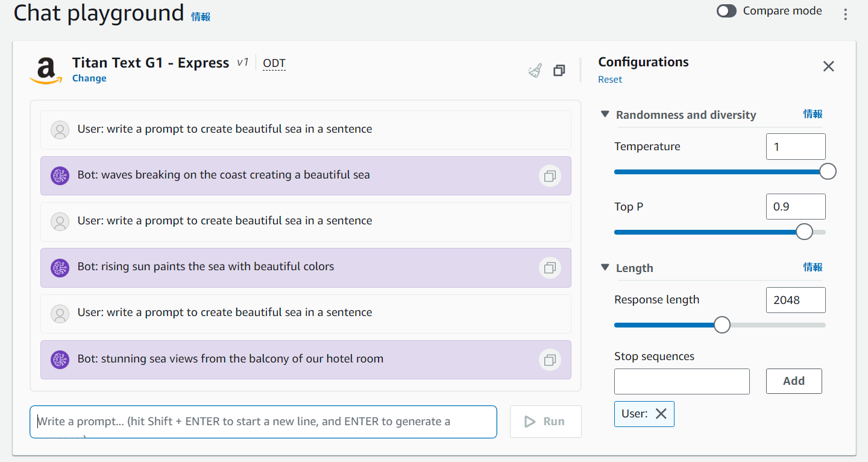Viewport: 868px width, 462px height.
Task: Collapse the Length section
Action: pyautogui.click(x=605, y=268)
